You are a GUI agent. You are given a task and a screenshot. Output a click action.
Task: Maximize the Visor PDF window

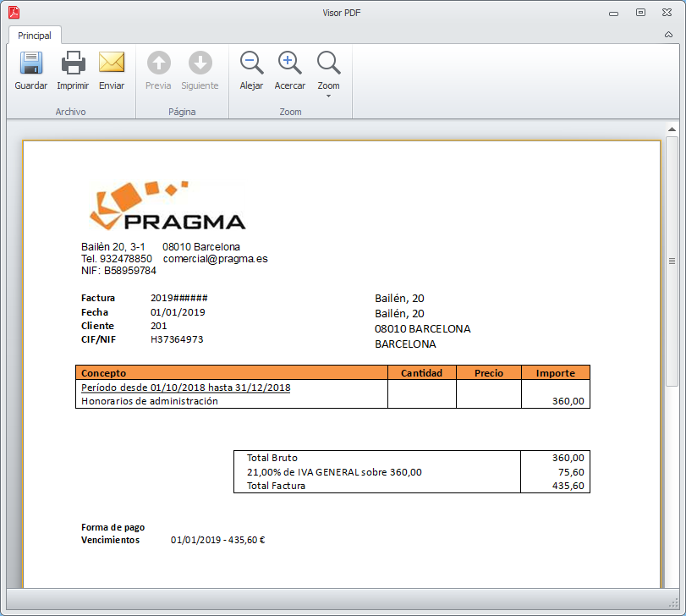pos(640,13)
